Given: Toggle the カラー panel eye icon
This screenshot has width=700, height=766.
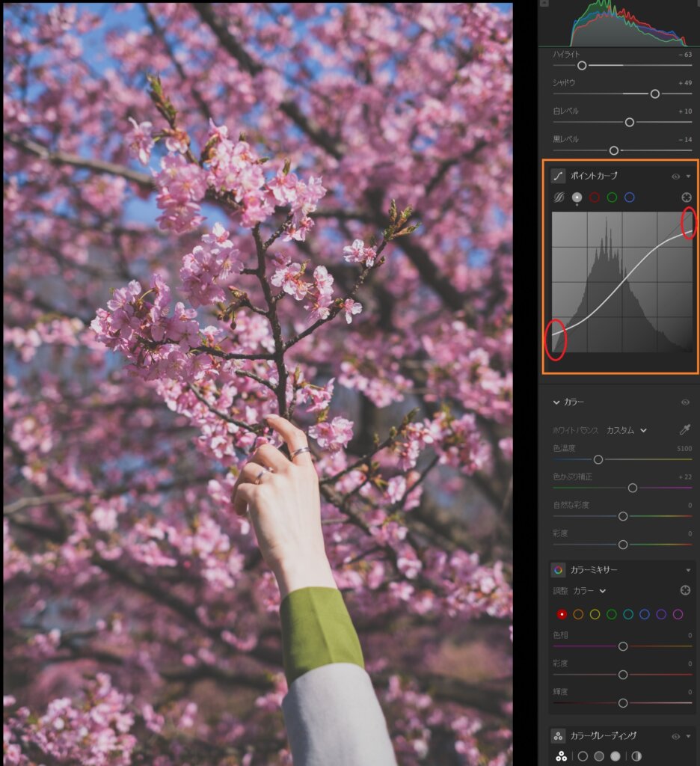Looking at the screenshot, I should 685,402.
